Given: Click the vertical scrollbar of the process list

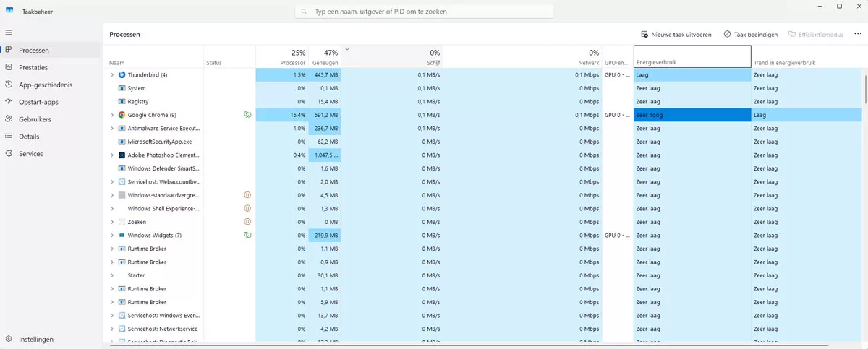Looking at the screenshot, I should pyautogui.click(x=865, y=88).
